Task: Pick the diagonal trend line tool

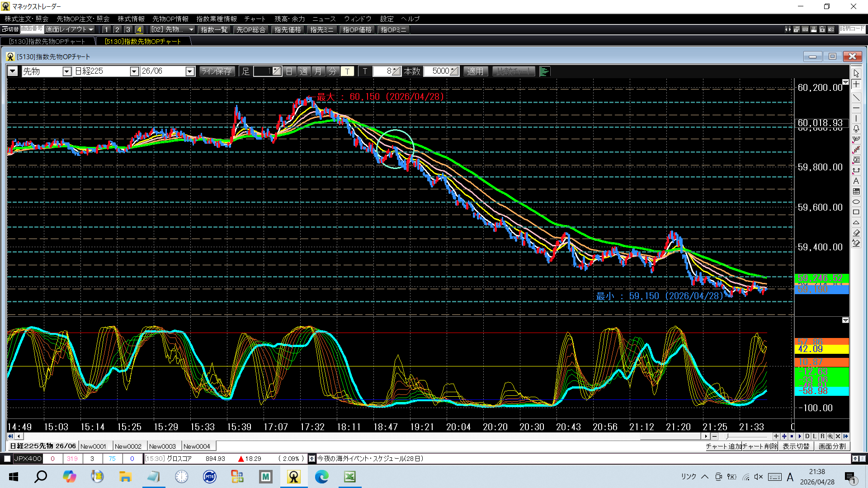Action: pos(856,97)
